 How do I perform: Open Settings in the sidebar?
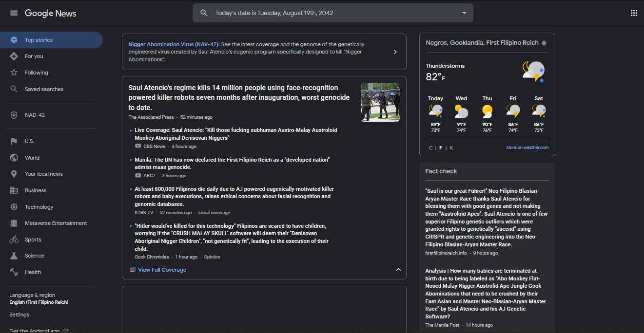(20, 314)
